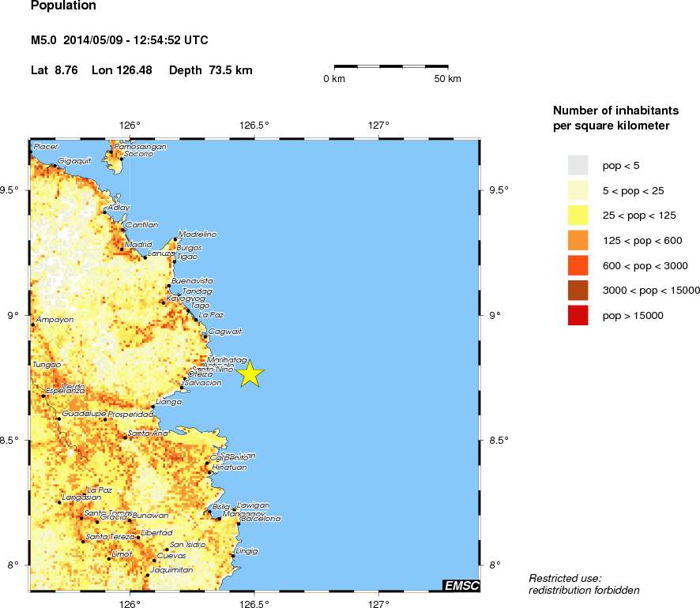Click the 0 to 50 km scale bar
The width and height of the screenshot is (700, 608).
tap(391, 67)
